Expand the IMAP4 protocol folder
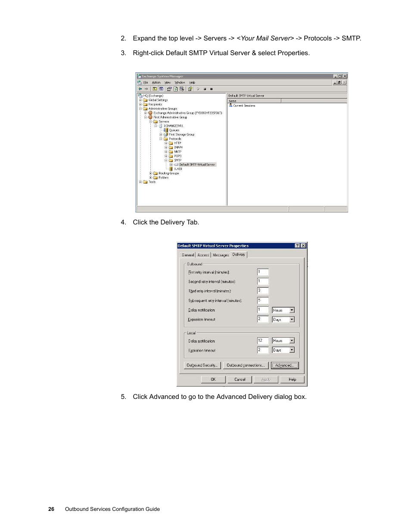This screenshot has width=411, height=532. (166, 147)
